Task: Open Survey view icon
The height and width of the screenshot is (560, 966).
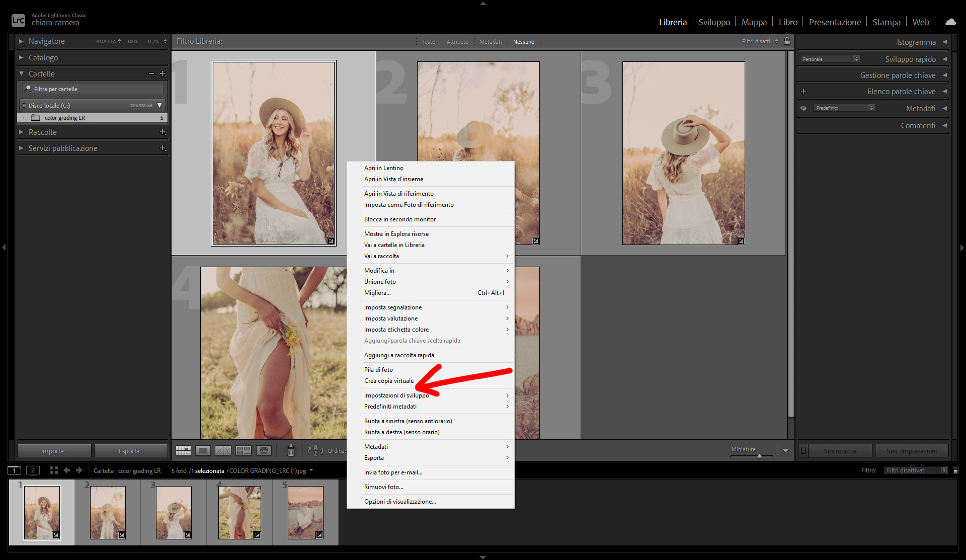Action: (x=244, y=451)
